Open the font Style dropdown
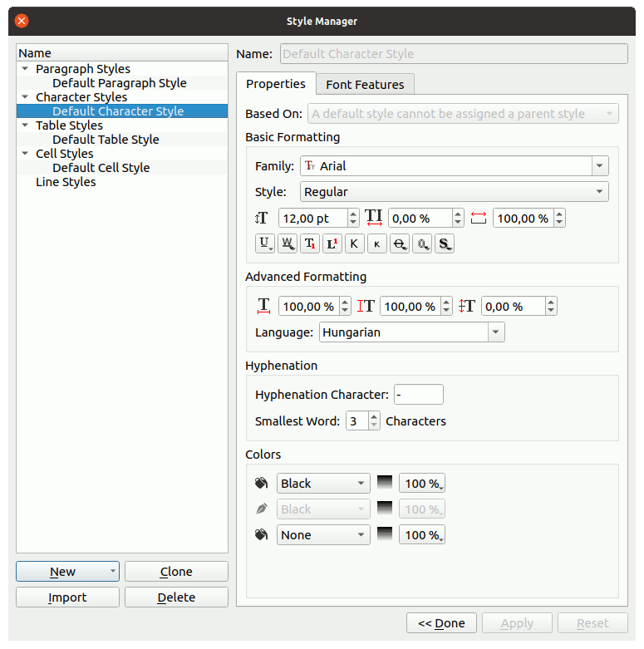 [600, 192]
